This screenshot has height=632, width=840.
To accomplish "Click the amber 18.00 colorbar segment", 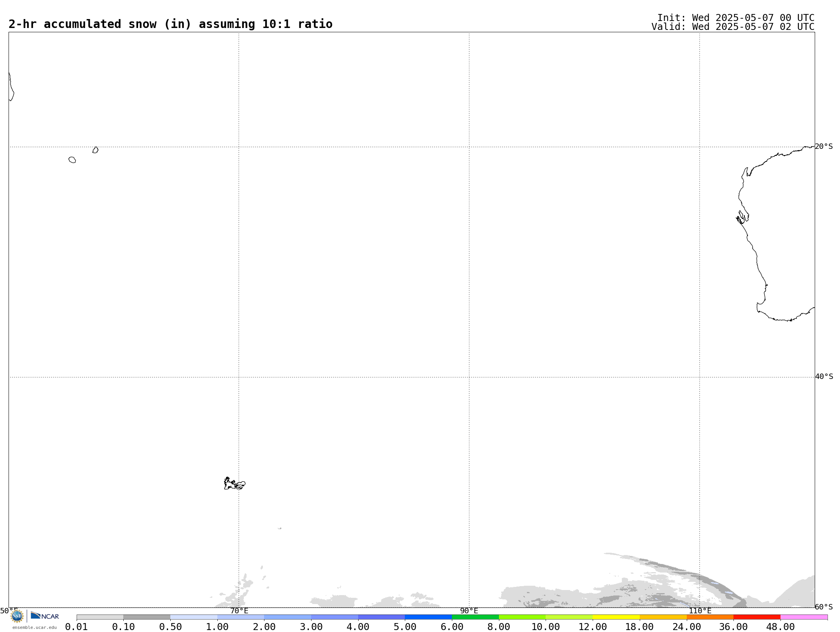I will 663,617.
